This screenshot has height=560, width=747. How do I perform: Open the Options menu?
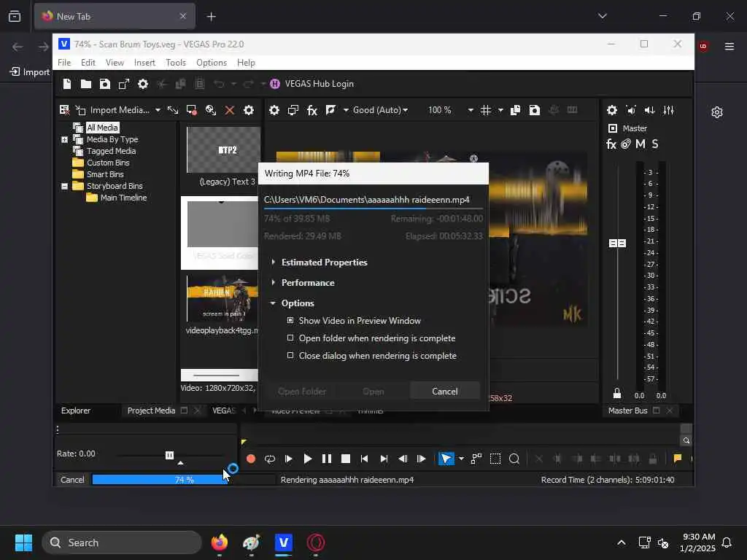pyautogui.click(x=212, y=63)
